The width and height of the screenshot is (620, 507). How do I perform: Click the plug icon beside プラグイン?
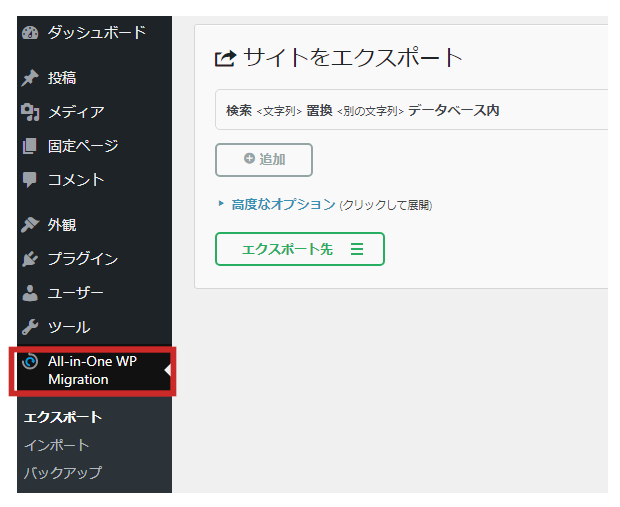30,259
